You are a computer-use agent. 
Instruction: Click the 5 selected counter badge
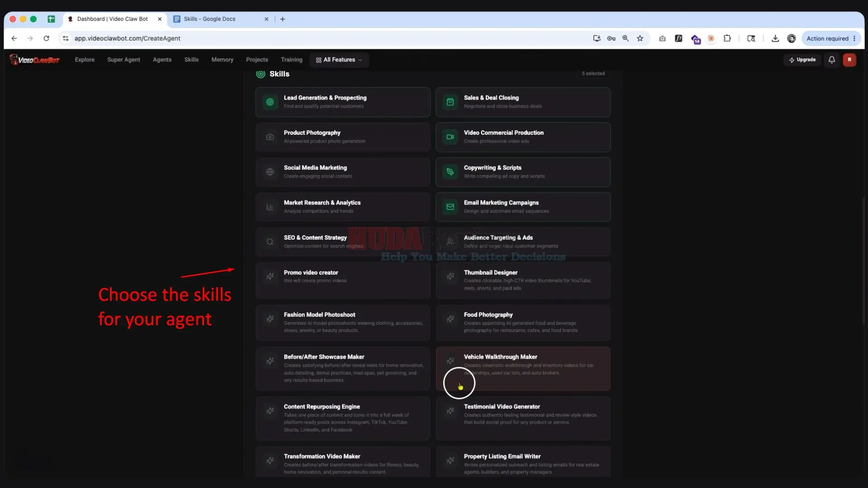[x=593, y=73]
